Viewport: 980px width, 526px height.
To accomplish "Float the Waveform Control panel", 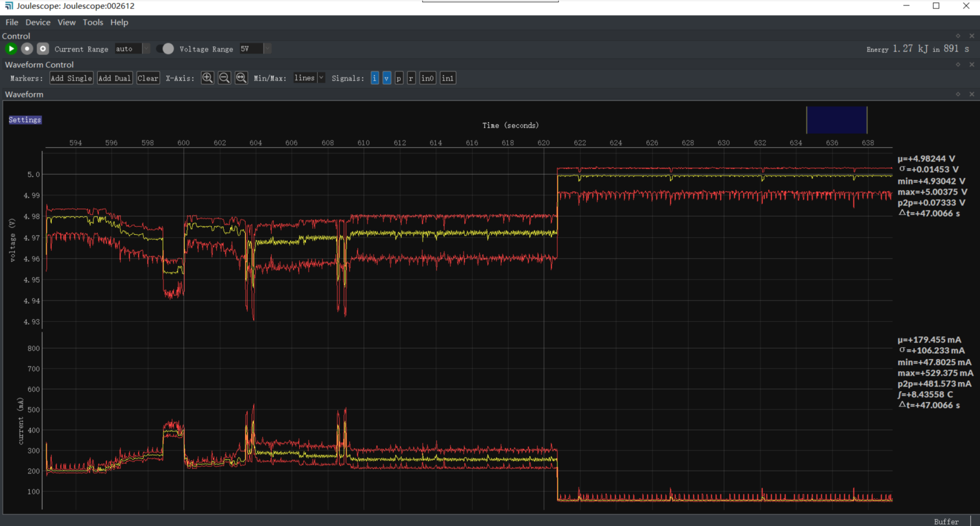I will [958, 65].
